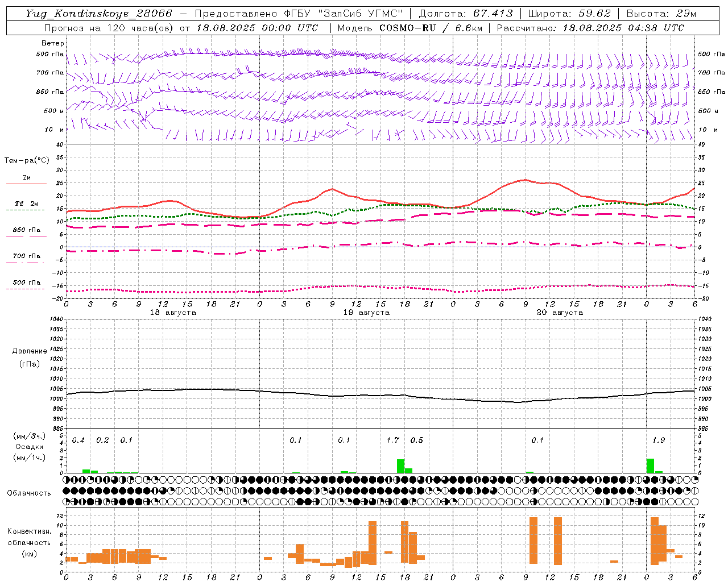
Task: Click the longitude value Долгота: 67.413
Action: 466,14
